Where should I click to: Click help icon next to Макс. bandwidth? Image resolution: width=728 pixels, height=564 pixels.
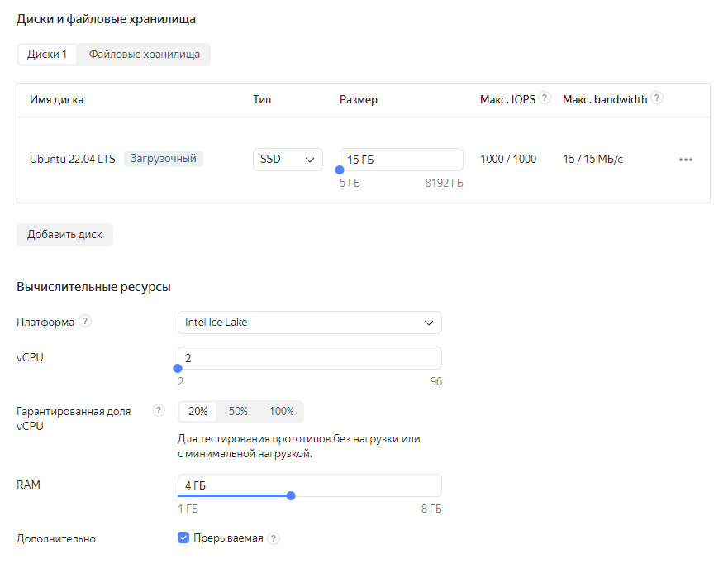click(x=657, y=98)
